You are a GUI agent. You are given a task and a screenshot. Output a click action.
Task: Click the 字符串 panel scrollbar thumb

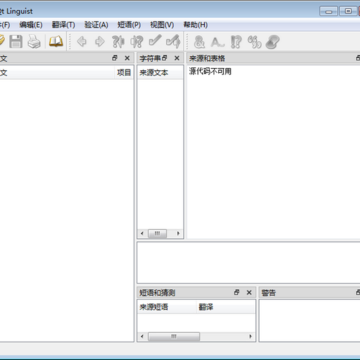[x=157, y=233]
